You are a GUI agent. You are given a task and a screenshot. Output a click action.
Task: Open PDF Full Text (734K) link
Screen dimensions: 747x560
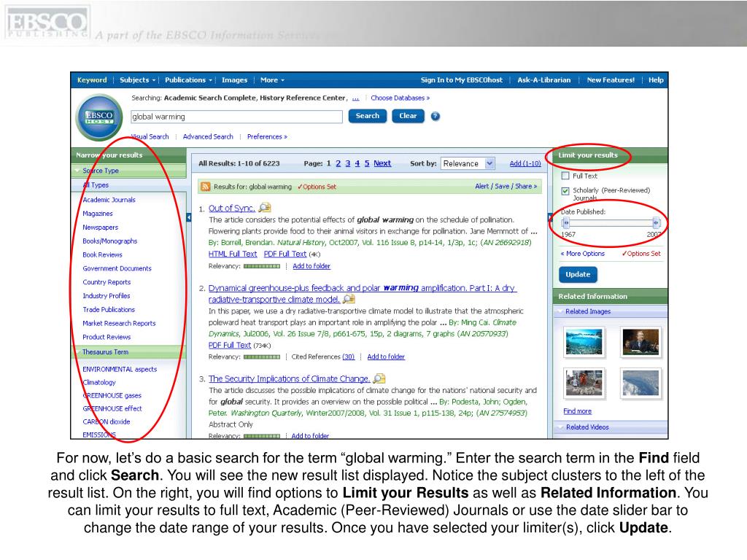pos(230,345)
